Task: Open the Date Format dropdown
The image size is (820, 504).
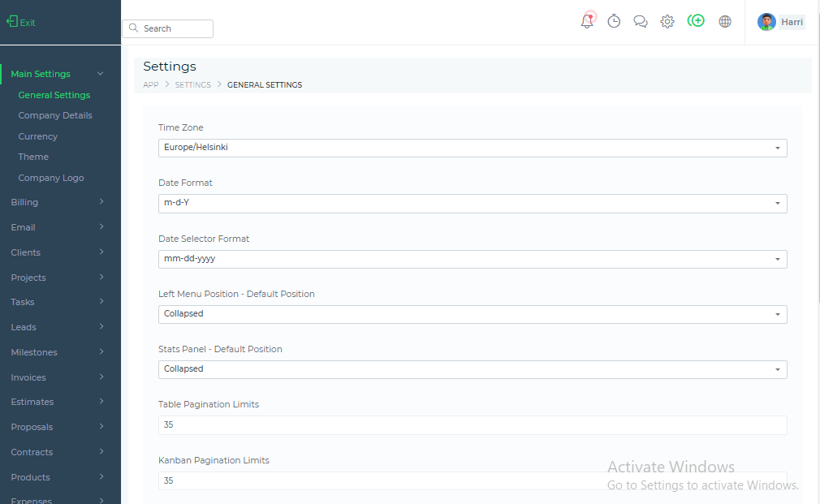Action: point(472,203)
